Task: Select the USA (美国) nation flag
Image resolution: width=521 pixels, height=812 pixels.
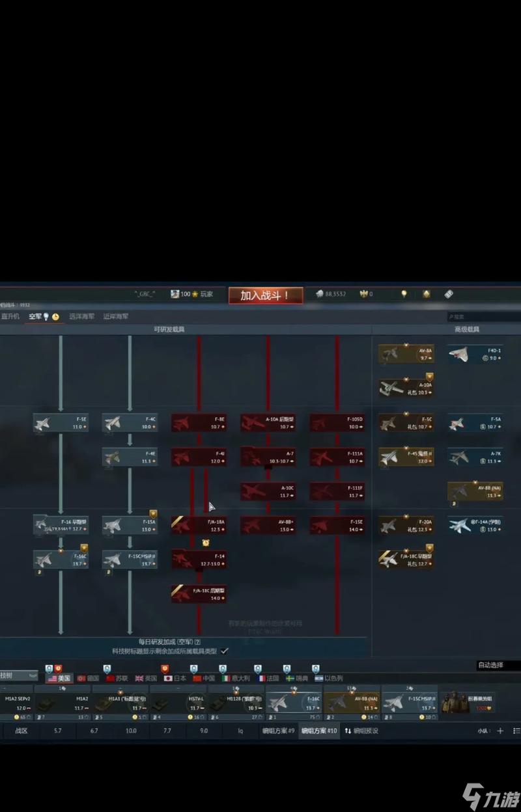Action: (59, 678)
